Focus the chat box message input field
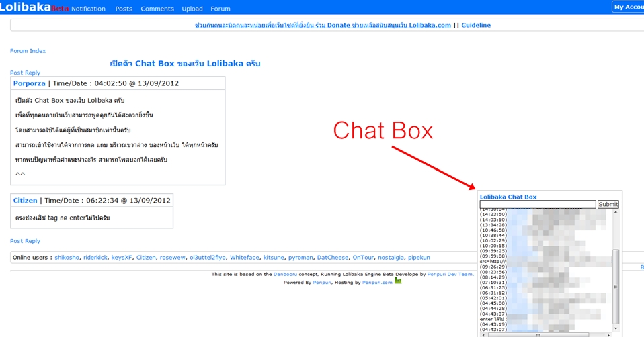Image resolution: width=644 pixels, height=337 pixels. click(538, 204)
